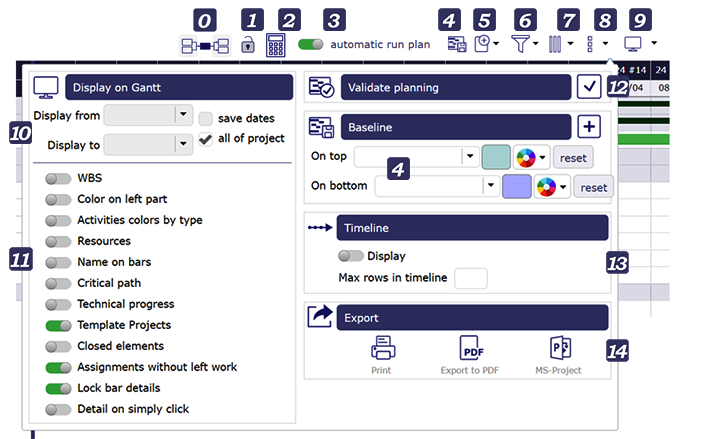Open the On top color wheel picker
The width and height of the screenshot is (720, 439).
click(x=531, y=158)
